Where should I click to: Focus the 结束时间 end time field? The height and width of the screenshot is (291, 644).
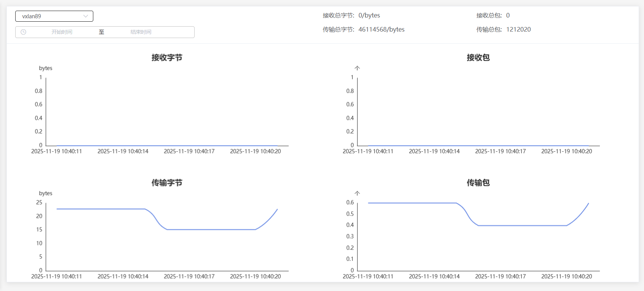point(141,32)
